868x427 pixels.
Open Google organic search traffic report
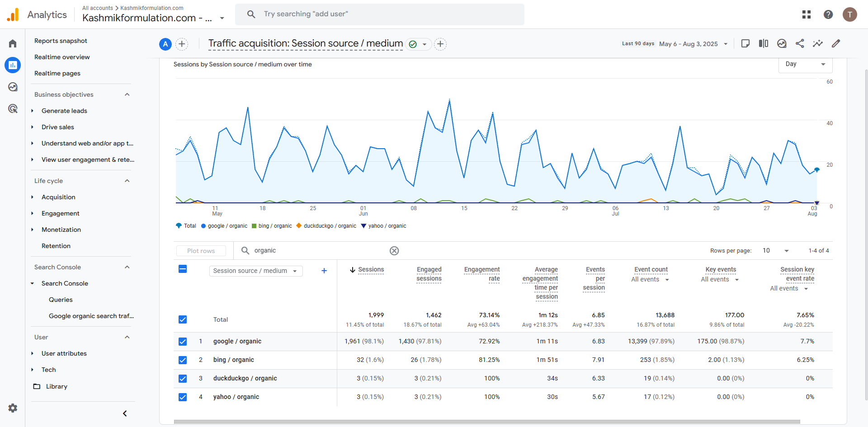91,316
